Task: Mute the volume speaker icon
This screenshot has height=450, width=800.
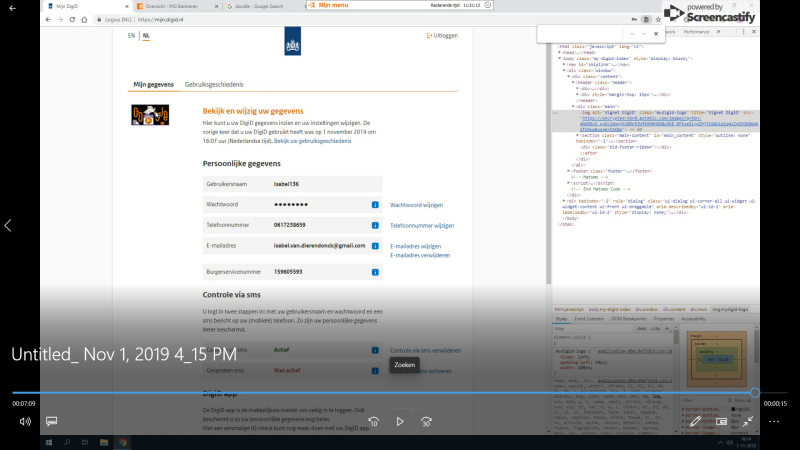Action: pyautogui.click(x=25, y=421)
